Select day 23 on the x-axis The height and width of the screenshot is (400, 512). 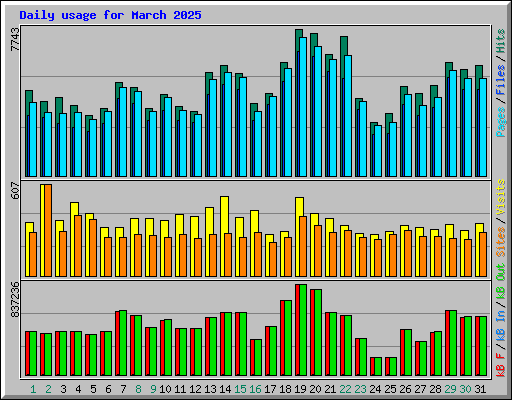click(x=360, y=389)
